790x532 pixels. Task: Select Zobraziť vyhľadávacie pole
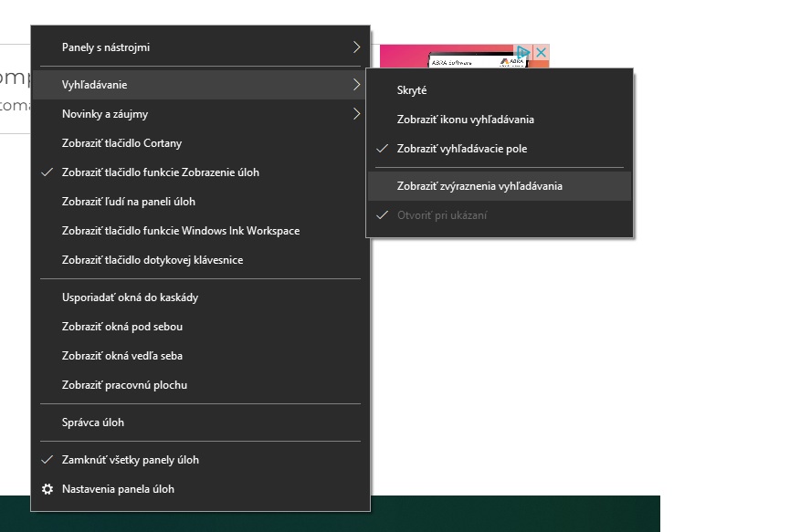point(500,149)
